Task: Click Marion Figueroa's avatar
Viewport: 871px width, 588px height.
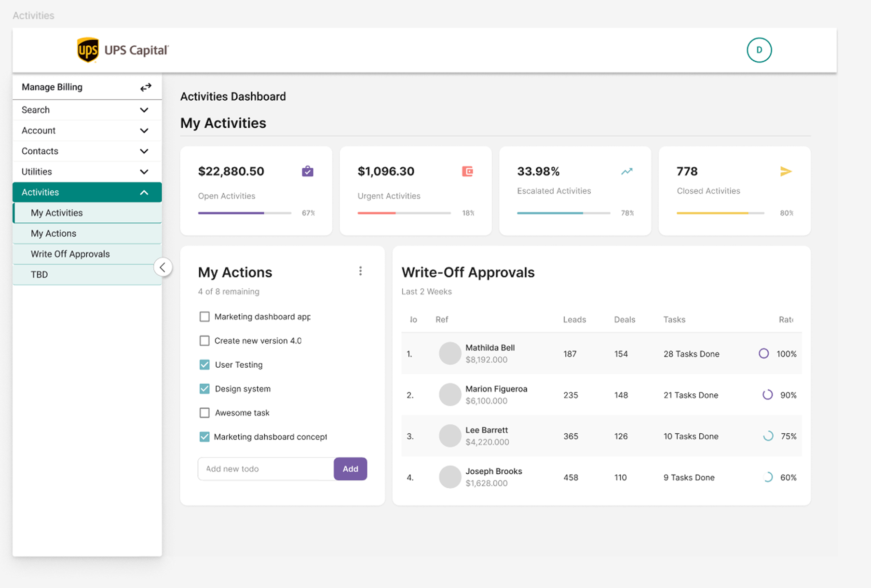Action: 450,395
